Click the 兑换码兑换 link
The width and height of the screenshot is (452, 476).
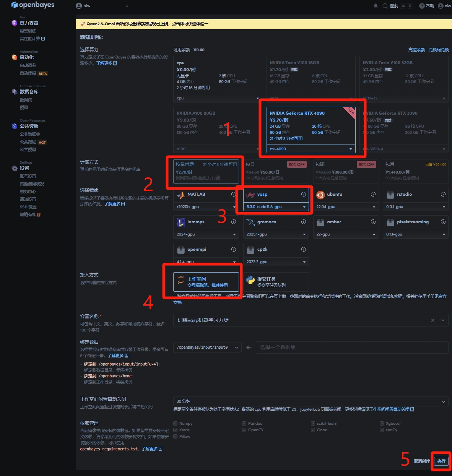pos(439,50)
